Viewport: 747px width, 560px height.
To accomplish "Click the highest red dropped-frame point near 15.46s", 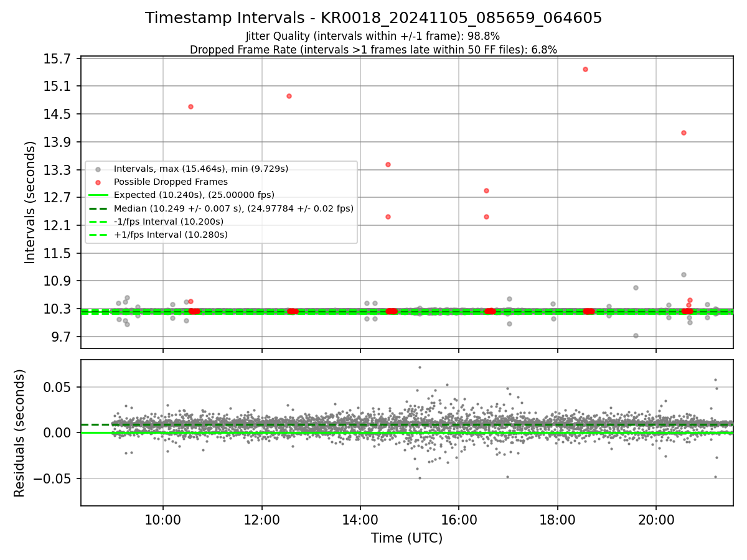I will (x=585, y=69).
